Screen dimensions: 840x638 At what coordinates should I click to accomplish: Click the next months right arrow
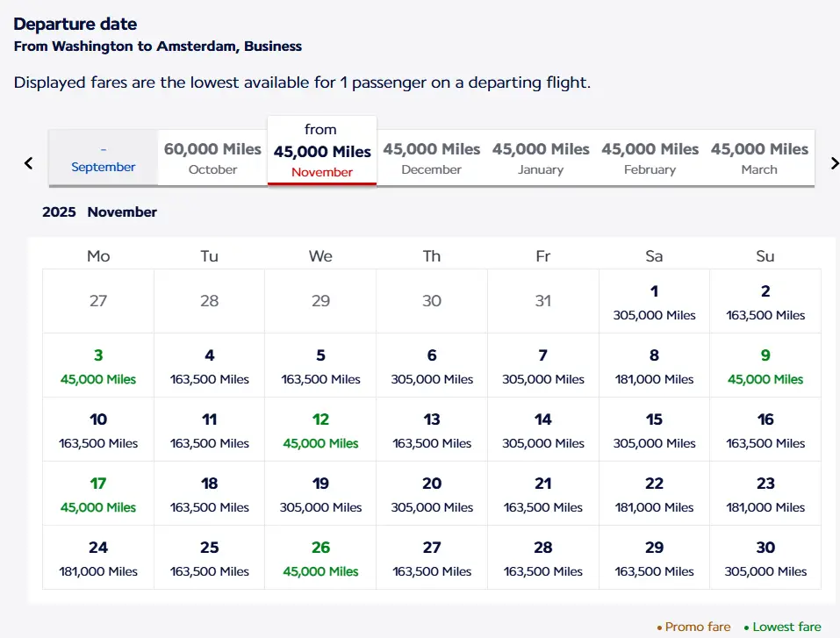tap(834, 163)
